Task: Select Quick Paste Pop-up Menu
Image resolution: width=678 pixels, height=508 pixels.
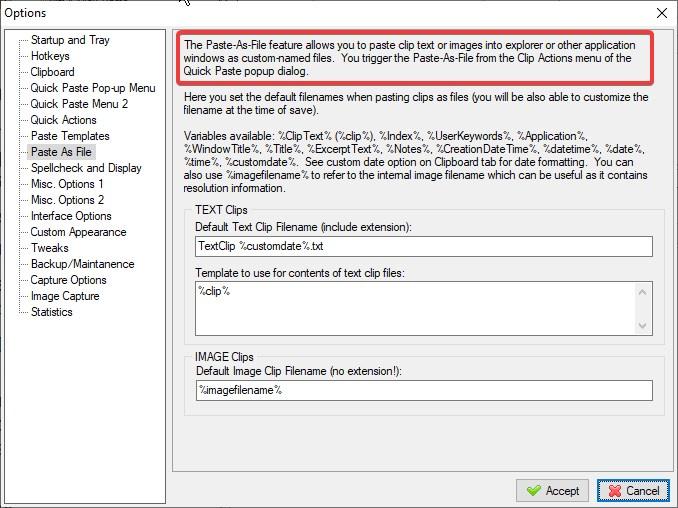Action: 93,88
